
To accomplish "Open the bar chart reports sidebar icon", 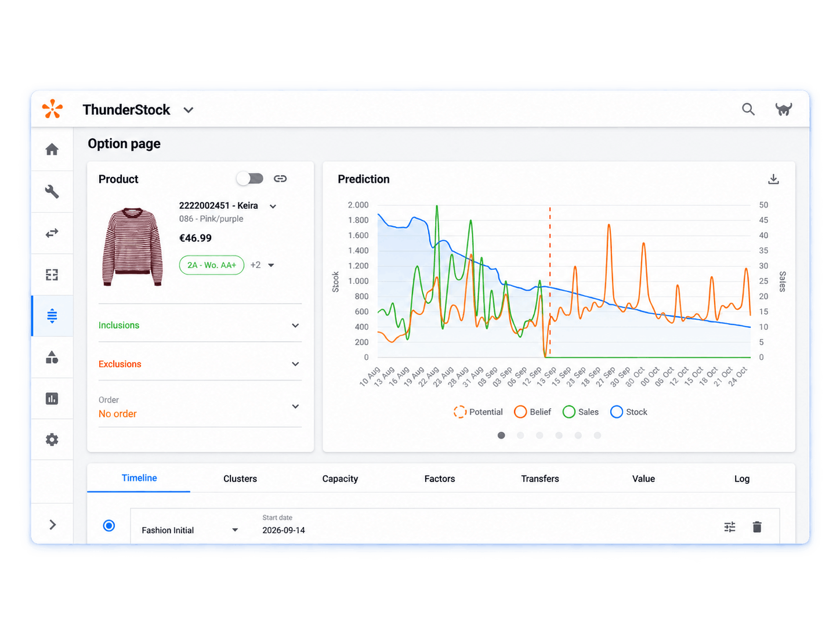I will [x=52, y=399].
